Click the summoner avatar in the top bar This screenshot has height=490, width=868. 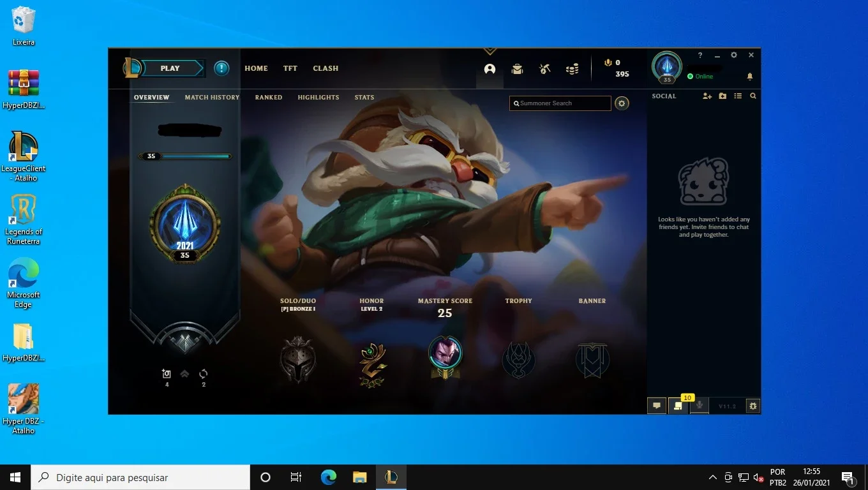667,66
